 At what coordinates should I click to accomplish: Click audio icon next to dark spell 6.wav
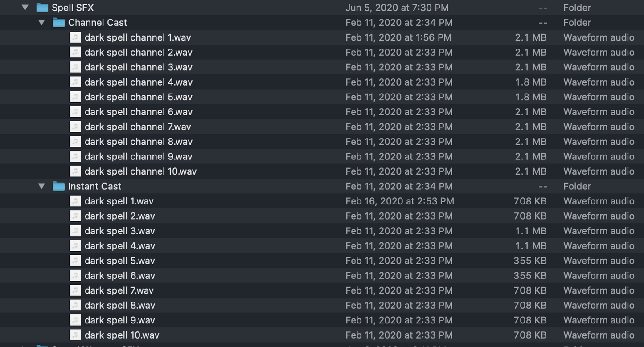point(75,276)
